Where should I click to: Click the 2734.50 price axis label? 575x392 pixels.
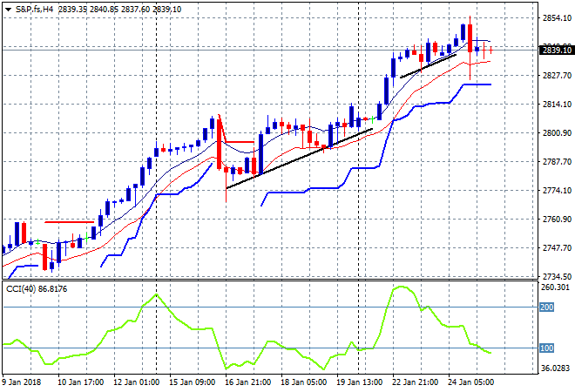pyautogui.click(x=557, y=276)
